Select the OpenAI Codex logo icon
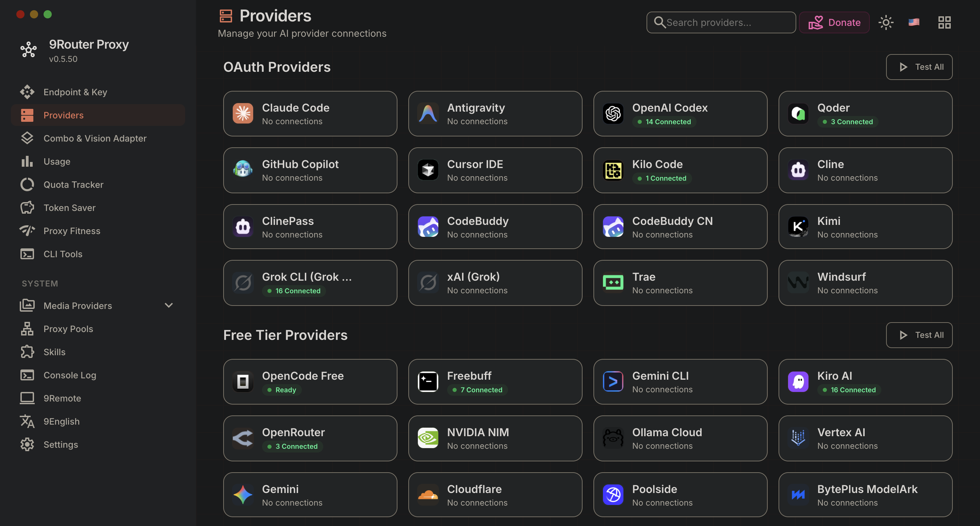The height and width of the screenshot is (526, 980). click(x=613, y=113)
